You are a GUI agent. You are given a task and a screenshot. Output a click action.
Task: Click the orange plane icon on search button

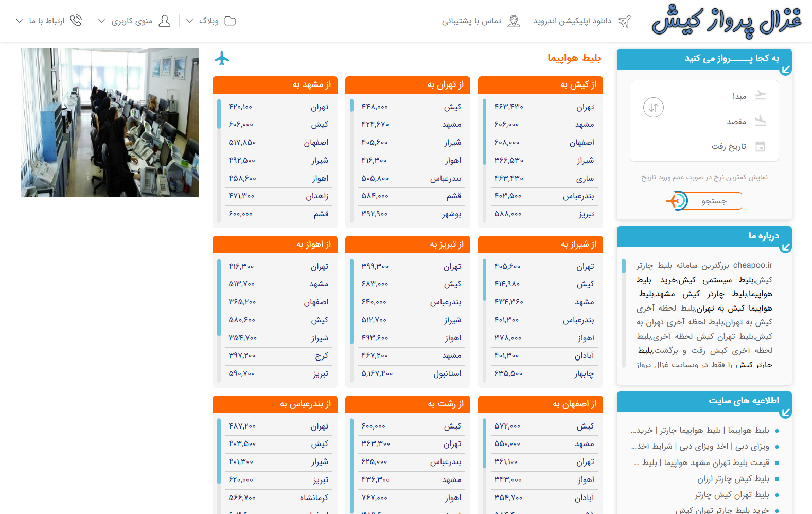pyautogui.click(x=676, y=201)
